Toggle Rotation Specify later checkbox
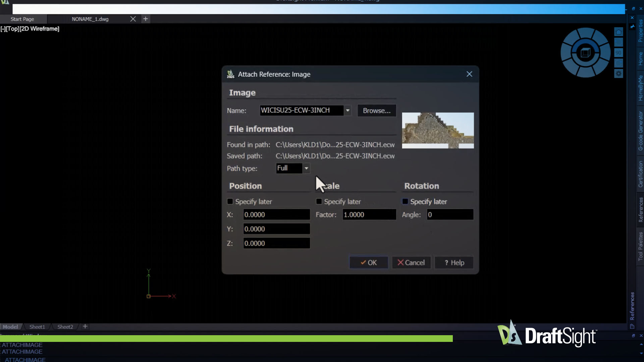Image resolution: width=644 pixels, height=362 pixels. point(405,201)
